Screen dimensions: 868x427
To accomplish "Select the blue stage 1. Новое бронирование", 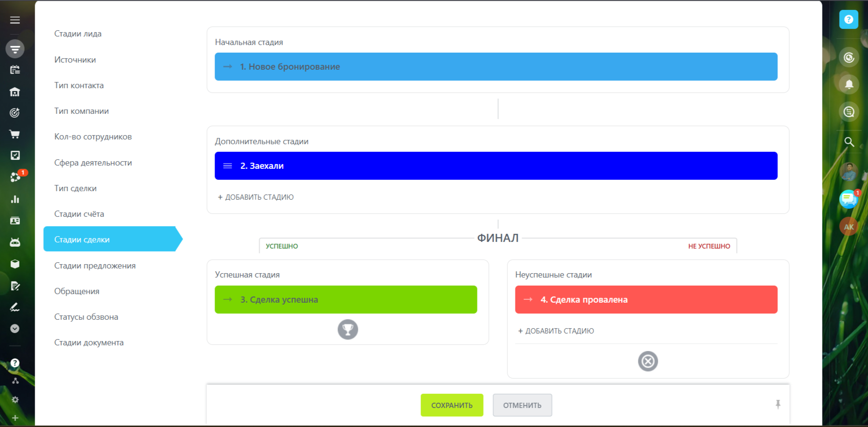I will point(496,66).
